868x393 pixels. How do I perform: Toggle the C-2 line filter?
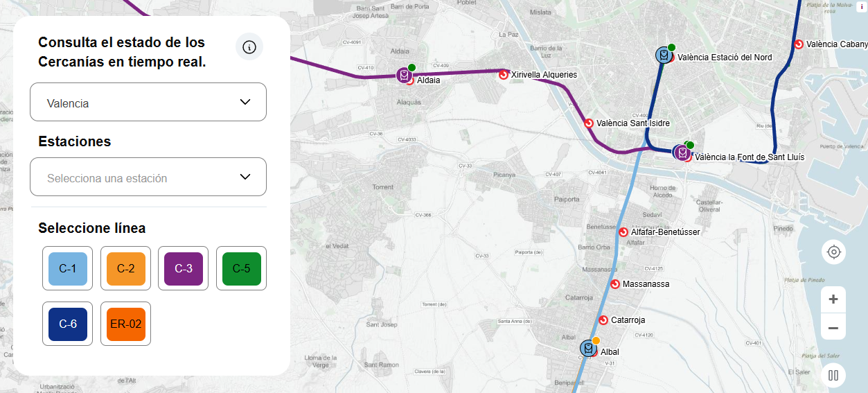(x=125, y=268)
